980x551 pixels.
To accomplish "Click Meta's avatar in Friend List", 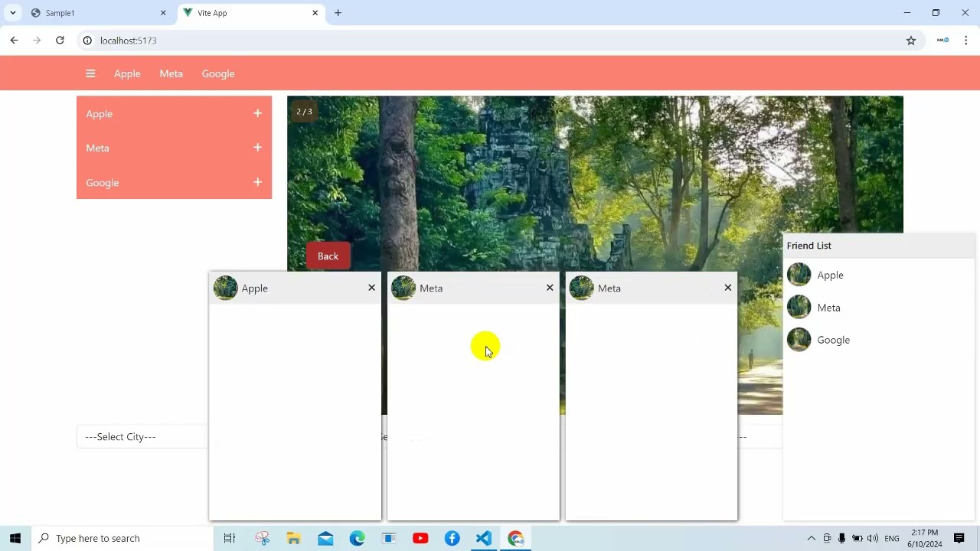I will [x=799, y=308].
